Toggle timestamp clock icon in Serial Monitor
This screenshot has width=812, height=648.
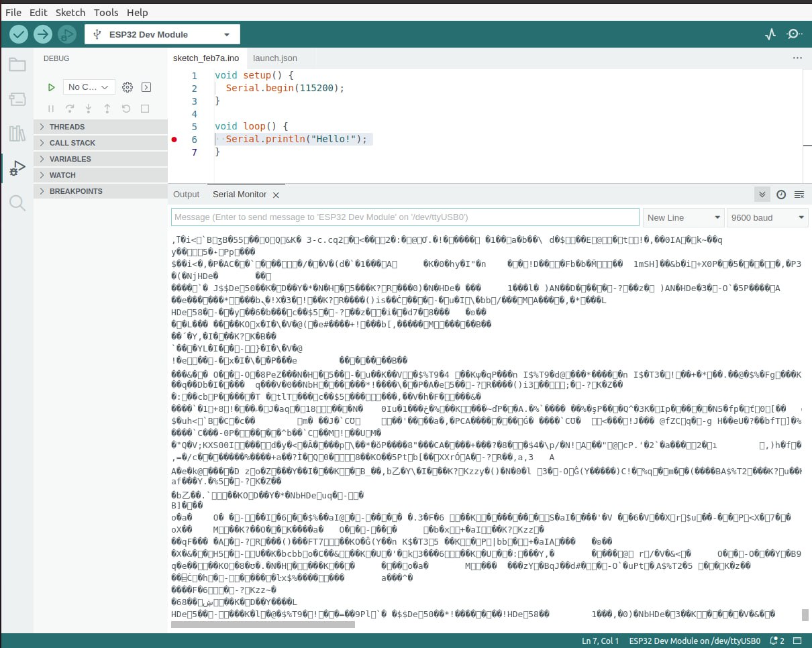(x=781, y=195)
